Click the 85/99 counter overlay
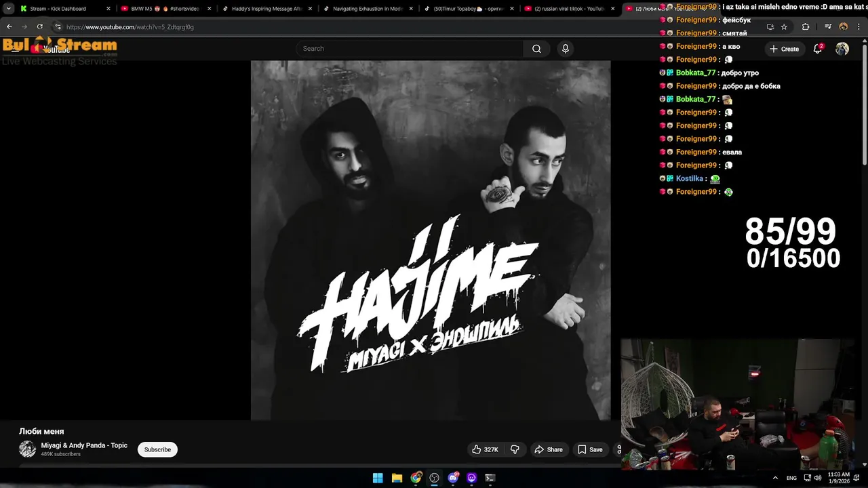 [x=791, y=232]
